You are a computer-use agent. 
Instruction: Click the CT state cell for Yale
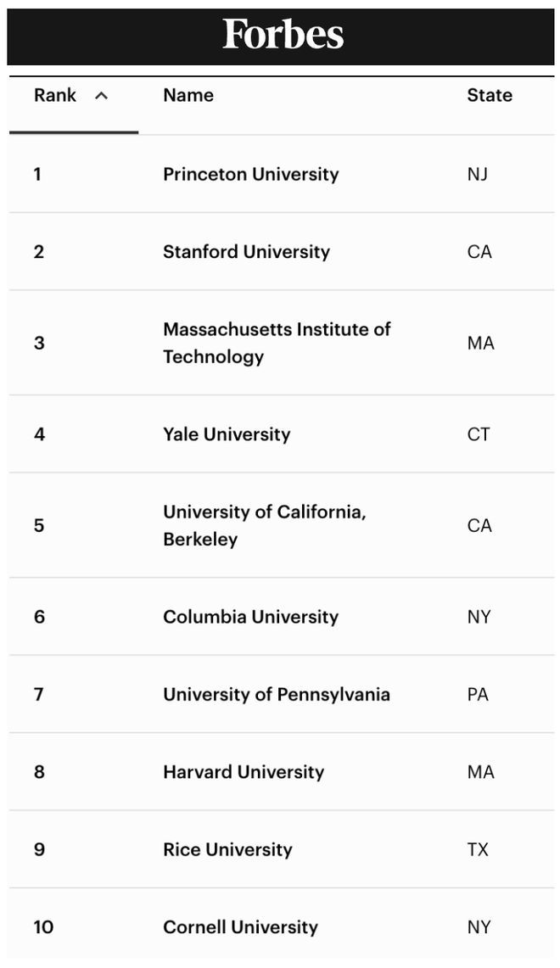479,434
